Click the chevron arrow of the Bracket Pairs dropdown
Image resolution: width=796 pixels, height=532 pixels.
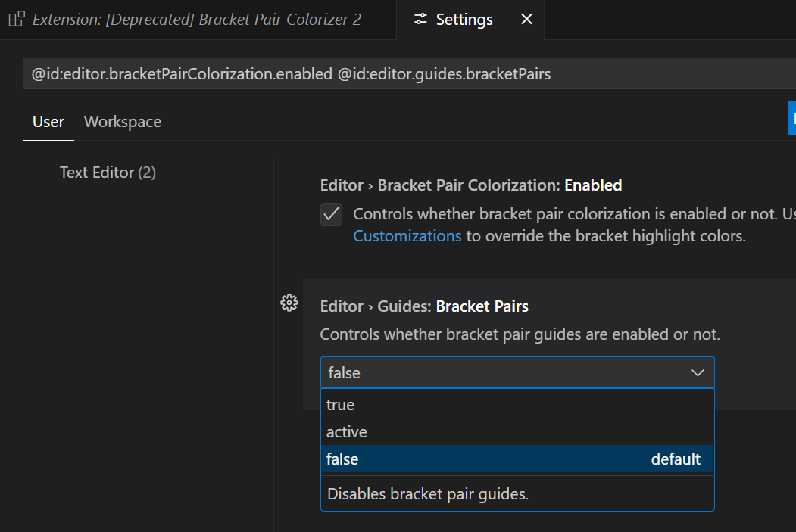[698, 373]
